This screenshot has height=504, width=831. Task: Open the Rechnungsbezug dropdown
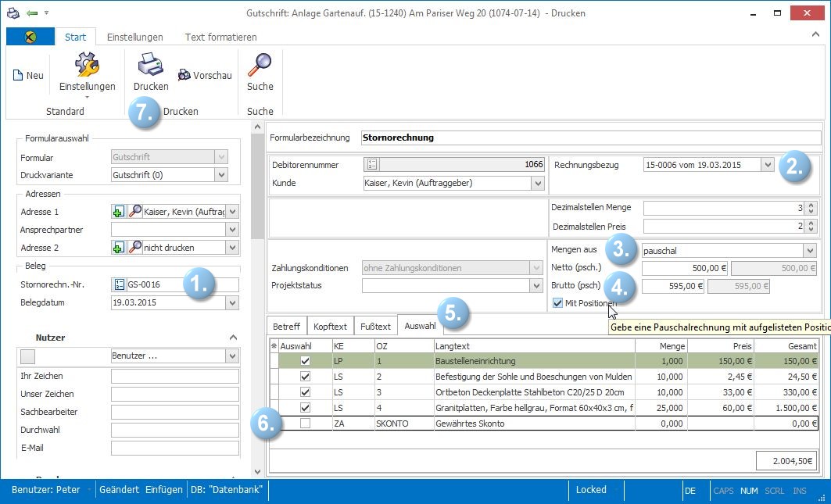[x=768, y=165]
